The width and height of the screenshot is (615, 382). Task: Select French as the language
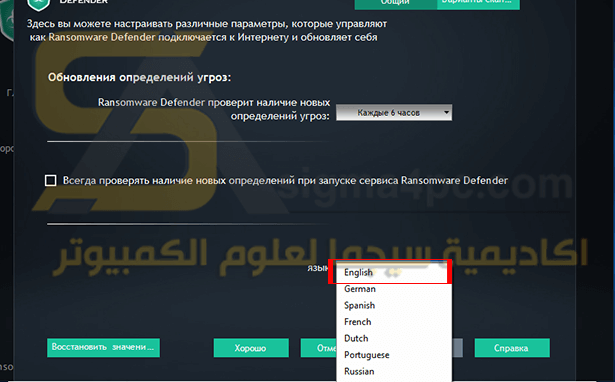[x=394, y=322]
